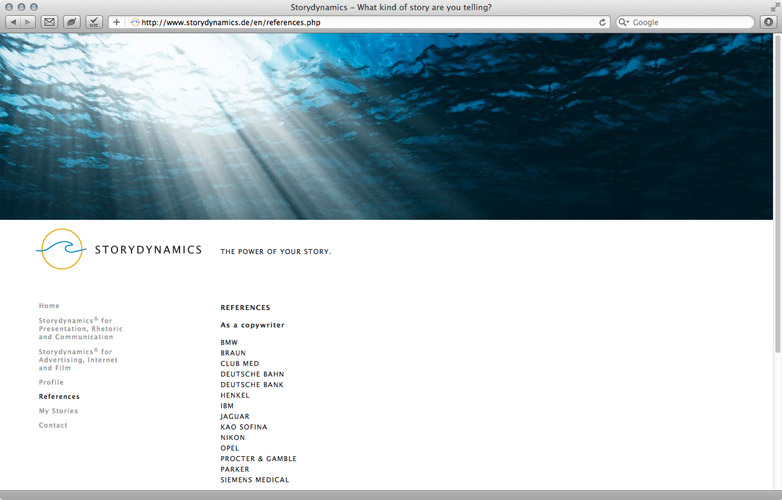Click the KAO SOFINA entry
The image size is (782, 500).
244,427
